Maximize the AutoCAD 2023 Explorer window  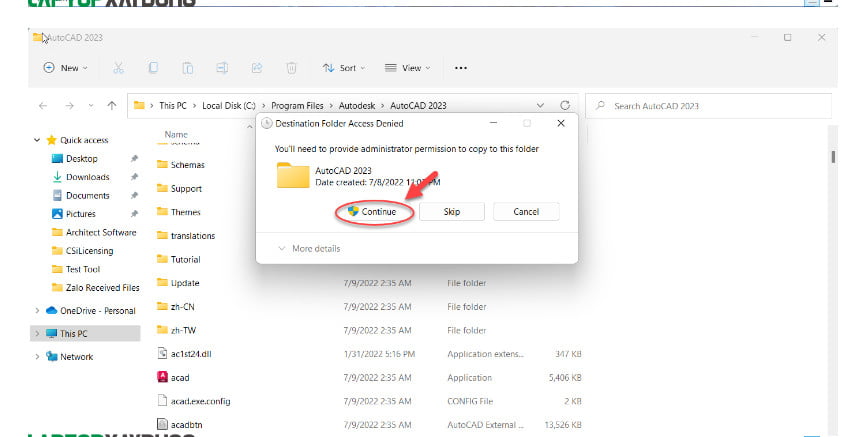787,38
